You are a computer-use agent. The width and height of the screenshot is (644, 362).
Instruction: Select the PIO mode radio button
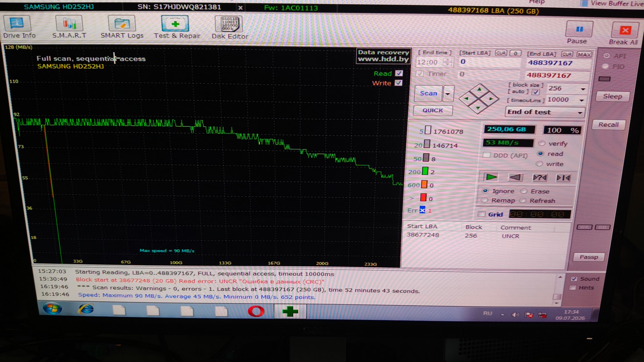[605, 66]
